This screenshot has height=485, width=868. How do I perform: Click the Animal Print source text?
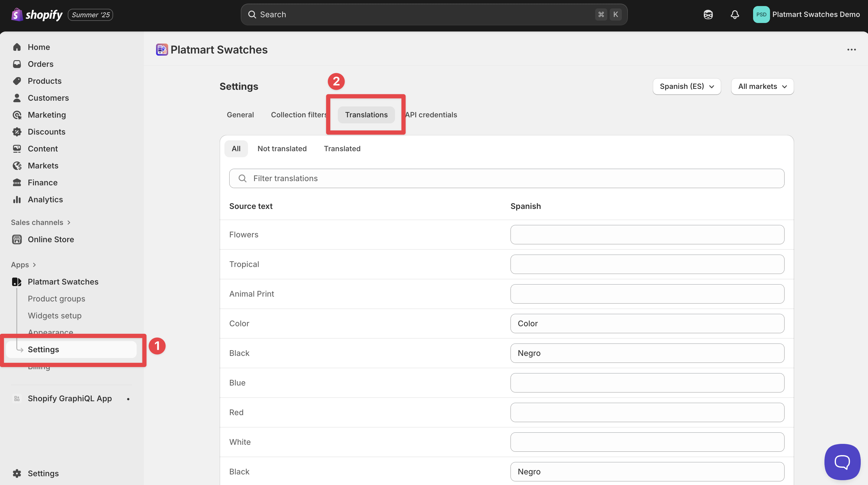pyautogui.click(x=251, y=294)
